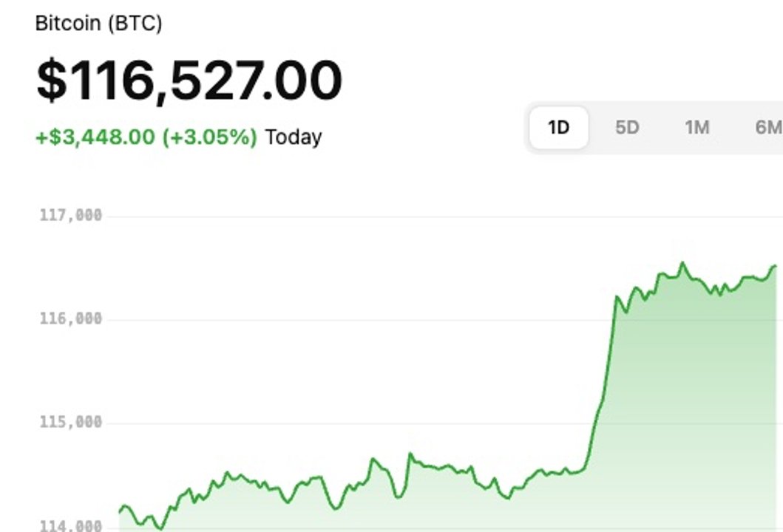Open the 1M chart range

coord(696,128)
